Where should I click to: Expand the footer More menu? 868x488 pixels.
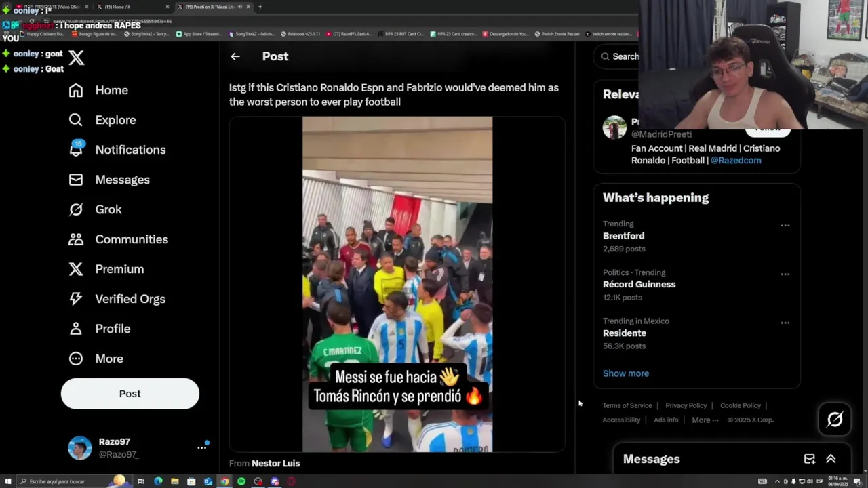(x=705, y=420)
